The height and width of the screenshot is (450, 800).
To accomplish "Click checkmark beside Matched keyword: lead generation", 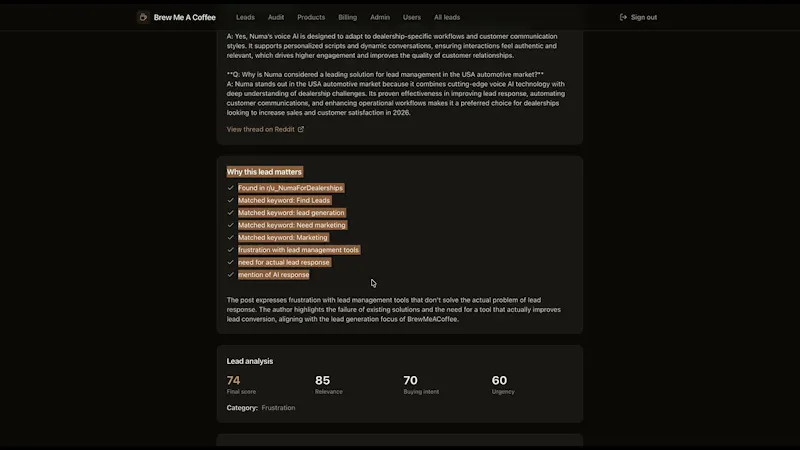I will [x=231, y=213].
